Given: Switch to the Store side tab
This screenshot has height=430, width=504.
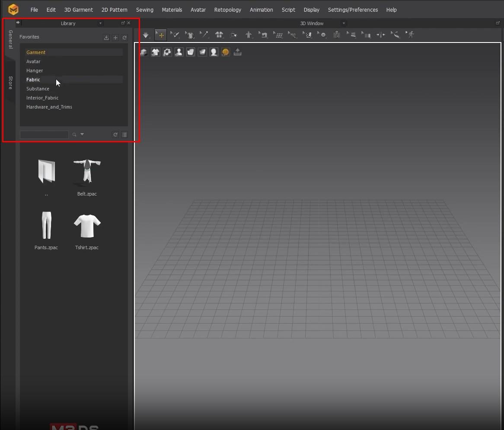Looking at the screenshot, I should point(10,83).
